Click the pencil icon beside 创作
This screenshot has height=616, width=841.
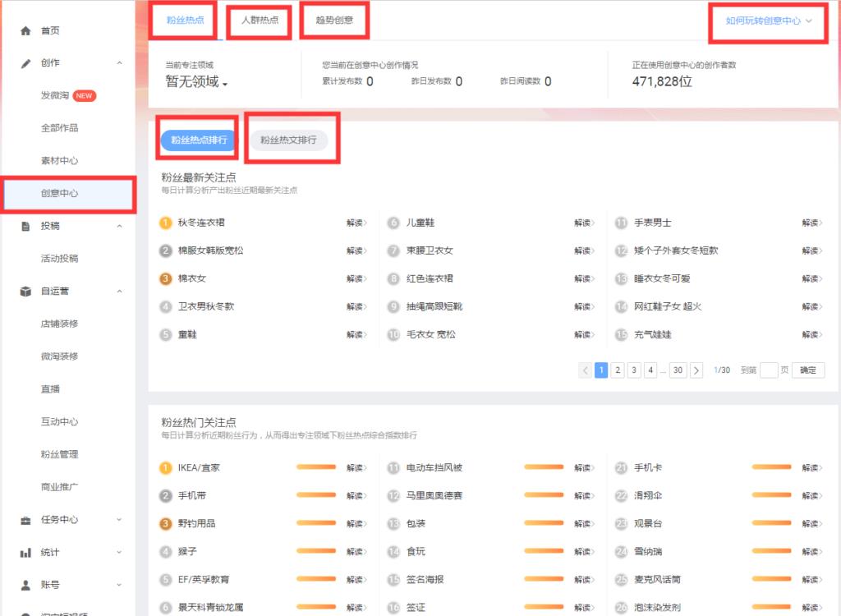pos(25,63)
